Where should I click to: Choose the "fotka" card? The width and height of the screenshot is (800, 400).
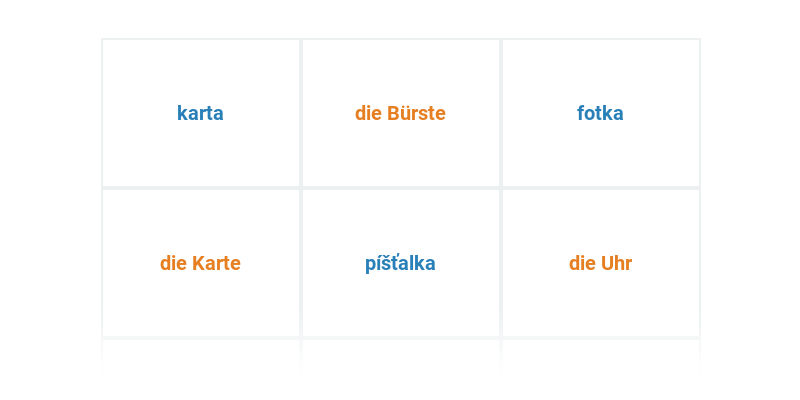(601, 113)
